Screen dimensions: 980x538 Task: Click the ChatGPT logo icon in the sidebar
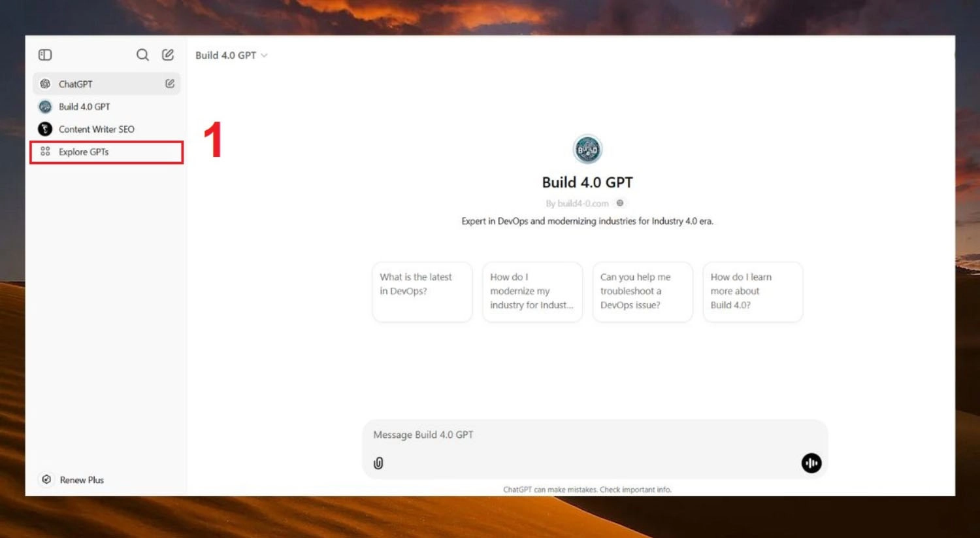click(45, 84)
